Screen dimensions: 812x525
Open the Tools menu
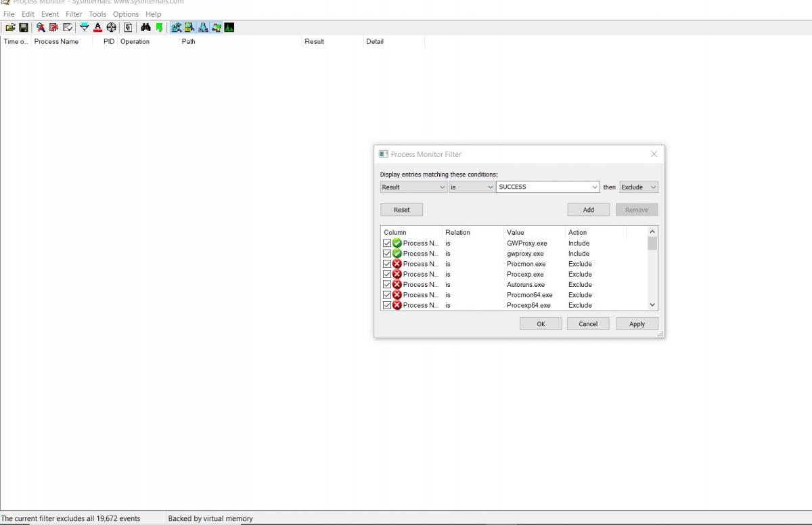(x=97, y=14)
